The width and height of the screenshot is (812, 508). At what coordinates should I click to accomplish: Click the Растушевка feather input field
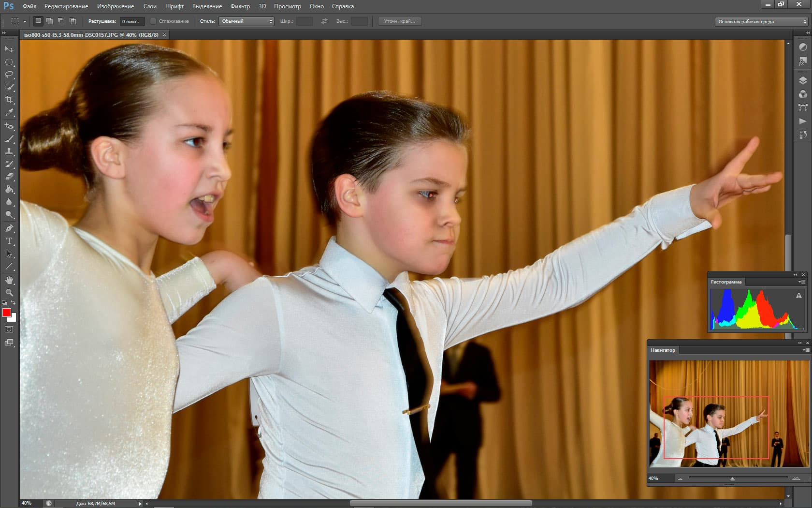coord(132,21)
